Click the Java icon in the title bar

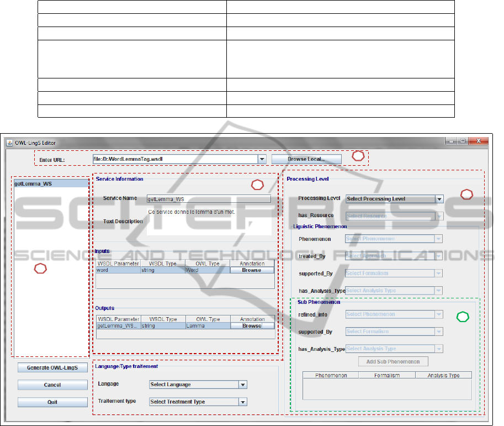point(9,143)
